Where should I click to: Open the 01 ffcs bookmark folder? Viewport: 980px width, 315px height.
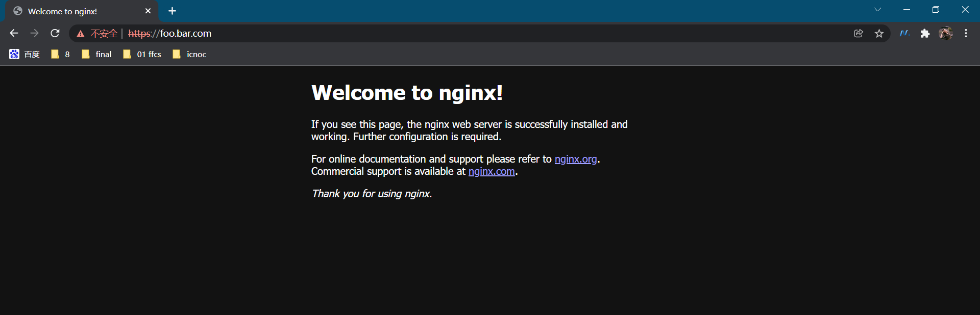pyautogui.click(x=142, y=54)
